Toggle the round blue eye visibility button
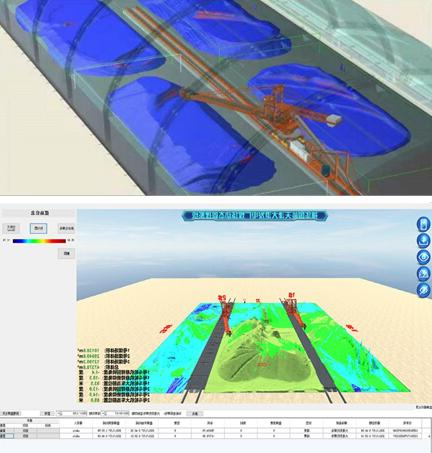The width and height of the screenshot is (432, 453). (x=424, y=257)
